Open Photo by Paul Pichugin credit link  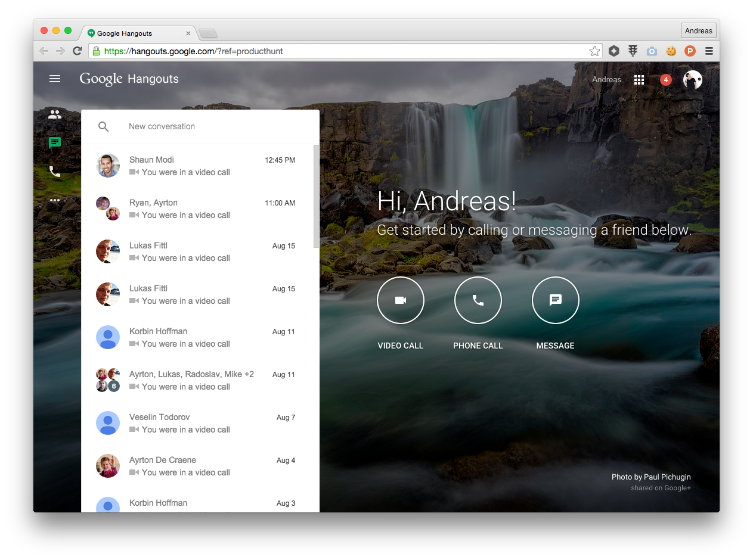click(651, 477)
